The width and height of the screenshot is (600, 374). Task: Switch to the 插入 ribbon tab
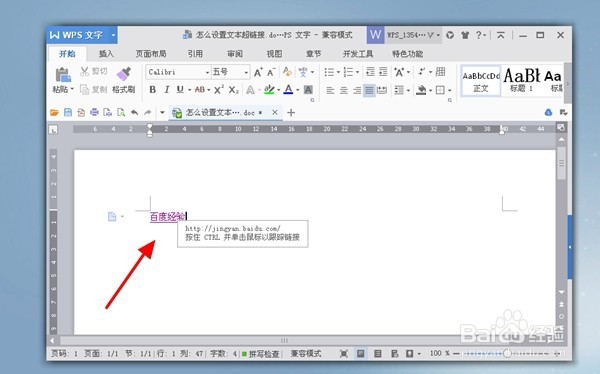[x=106, y=54]
